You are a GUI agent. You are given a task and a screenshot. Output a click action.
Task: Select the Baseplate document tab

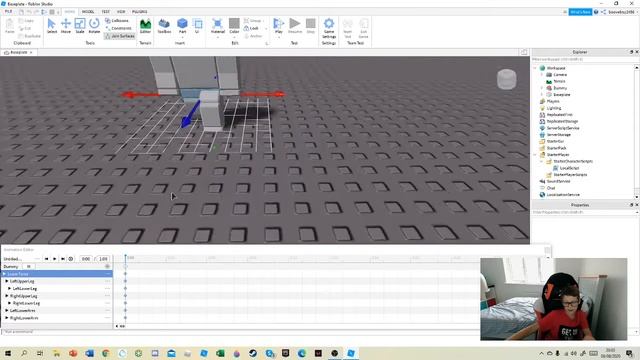(19, 52)
